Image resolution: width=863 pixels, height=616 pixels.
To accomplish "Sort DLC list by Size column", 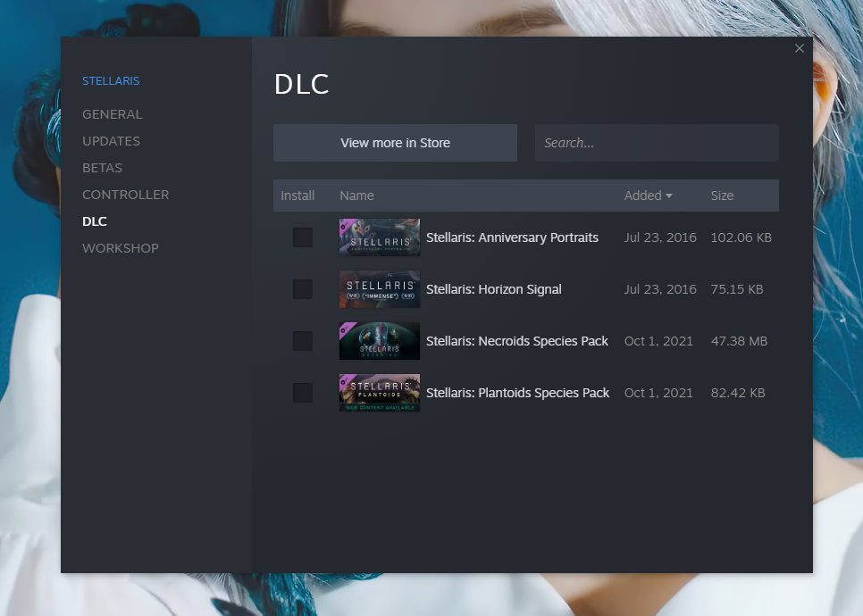I will [x=722, y=196].
